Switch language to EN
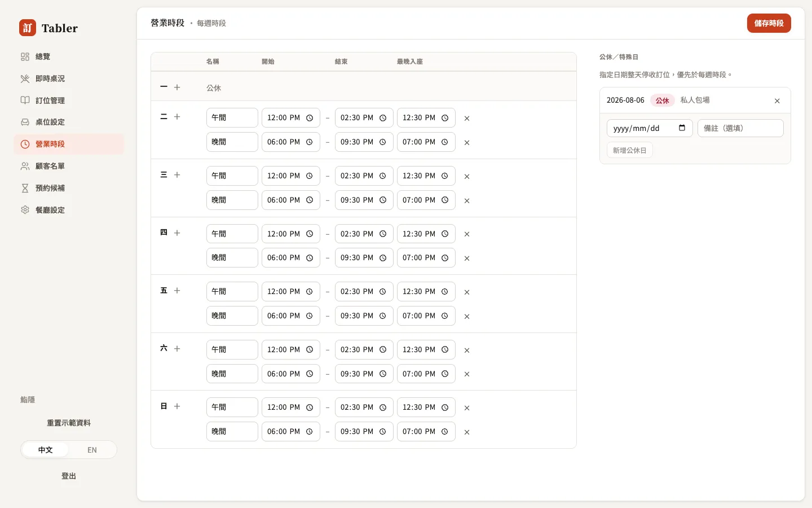 pos(92,450)
